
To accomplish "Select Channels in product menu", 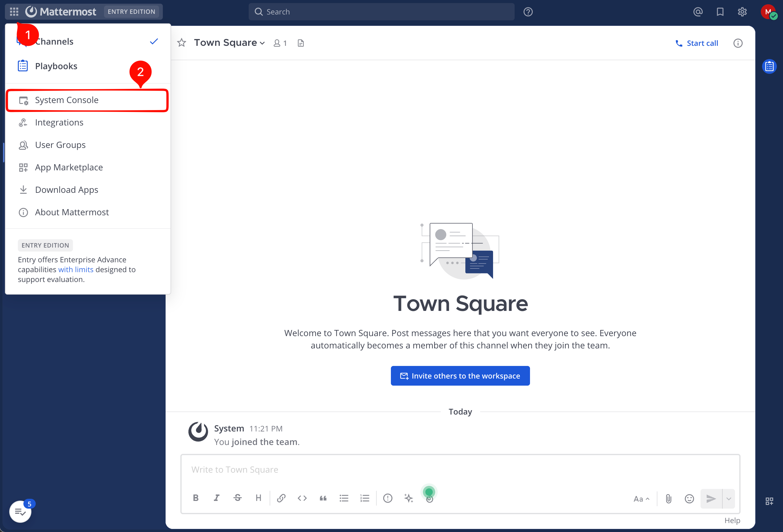I will pyautogui.click(x=88, y=42).
